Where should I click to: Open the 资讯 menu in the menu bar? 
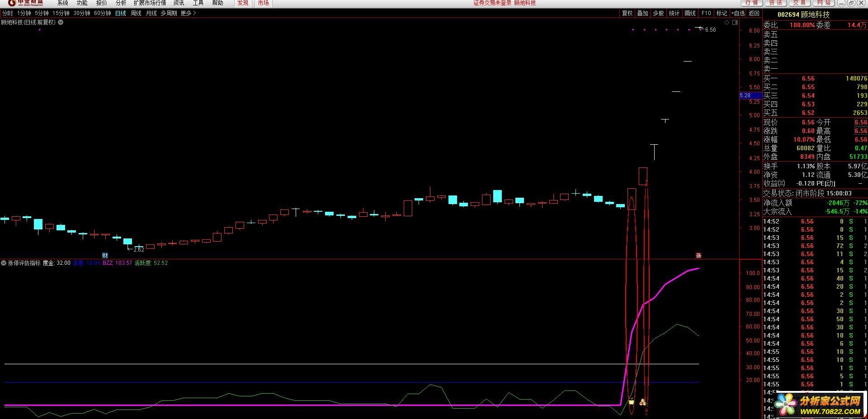coord(179,3)
